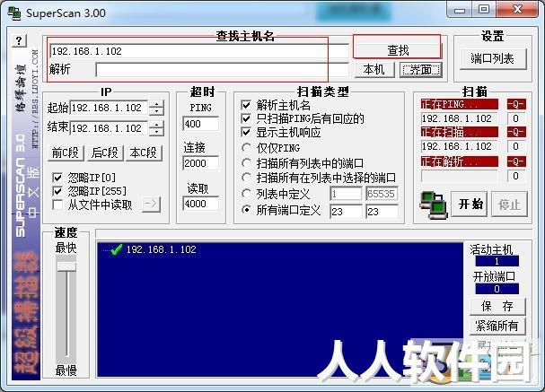Click the 活动主机 count value
This screenshot has width=545, height=392.
(x=497, y=261)
